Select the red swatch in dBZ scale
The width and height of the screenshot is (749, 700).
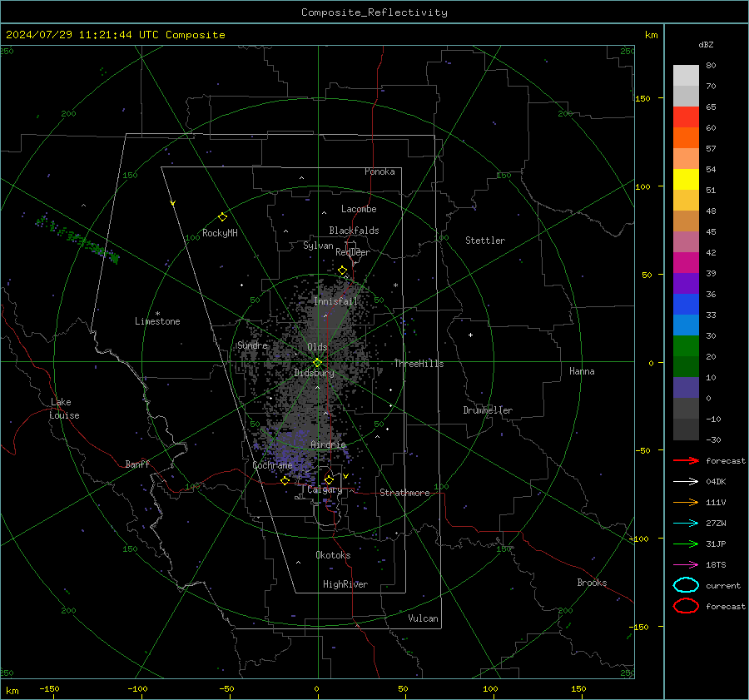tap(686, 117)
